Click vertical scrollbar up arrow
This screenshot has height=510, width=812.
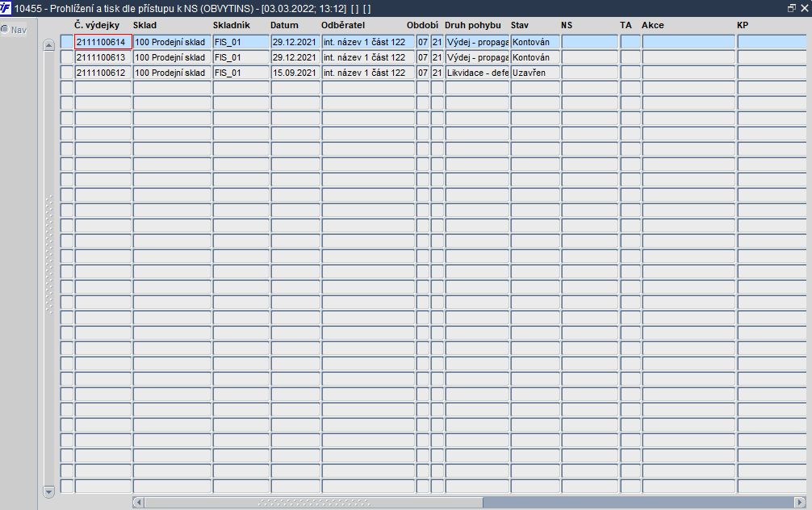coord(48,45)
